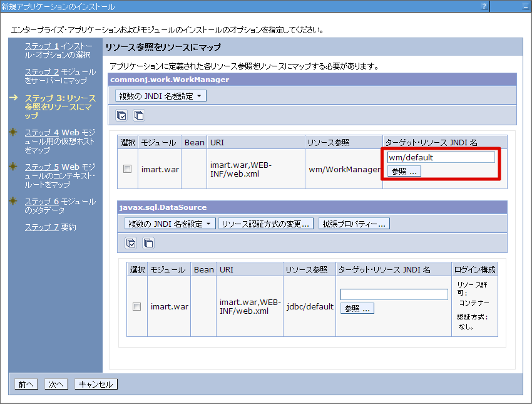This screenshot has width=532, height=404.
Task: Click the empty JNDI field for jdbc/default
Action: coord(394,294)
